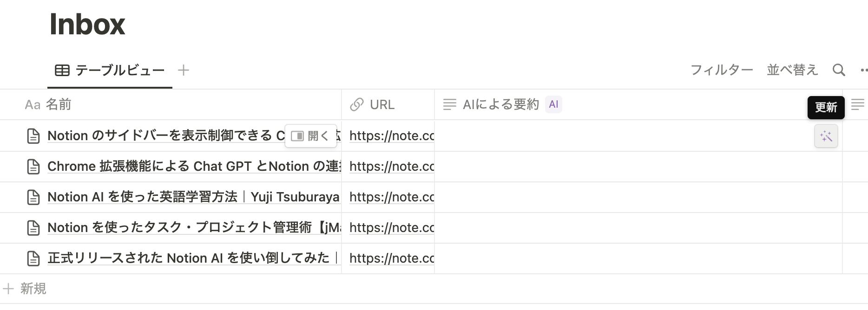Open the more options ellipsis menu
This screenshot has height=310, width=868.
[864, 70]
